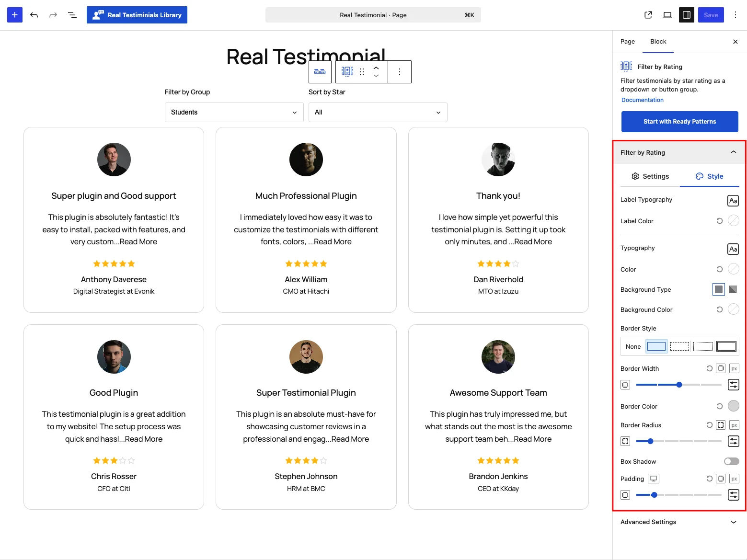Pick a Label Color swatch
The height and width of the screenshot is (560, 747).
coord(734,220)
